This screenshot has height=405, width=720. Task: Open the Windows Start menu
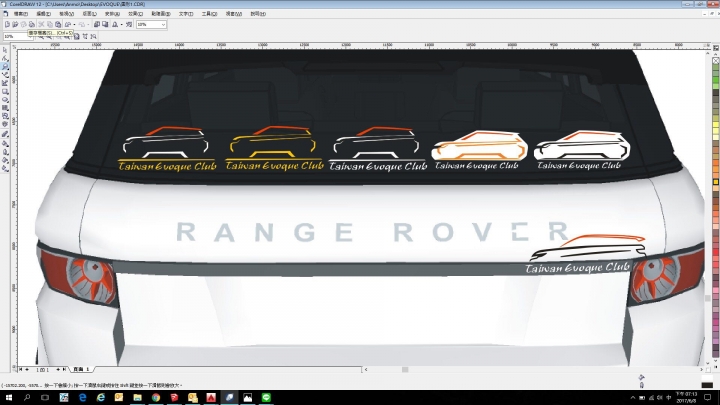pos(8,398)
